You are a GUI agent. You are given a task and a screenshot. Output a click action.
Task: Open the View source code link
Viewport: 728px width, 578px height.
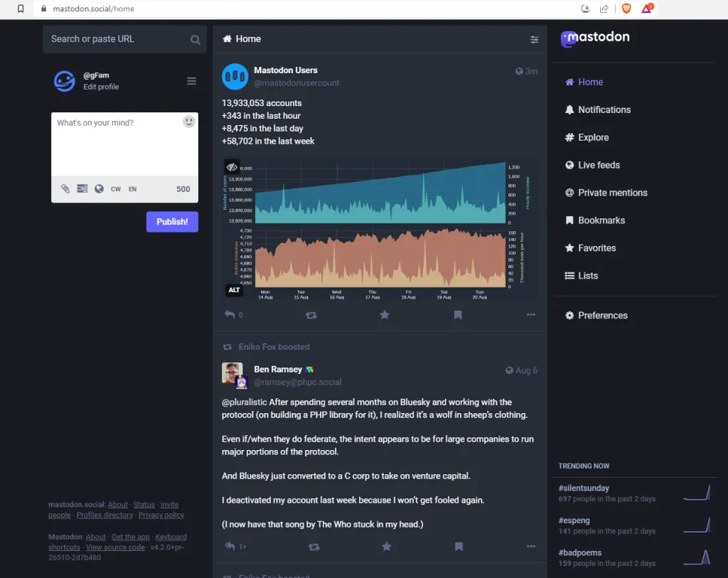(x=115, y=547)
